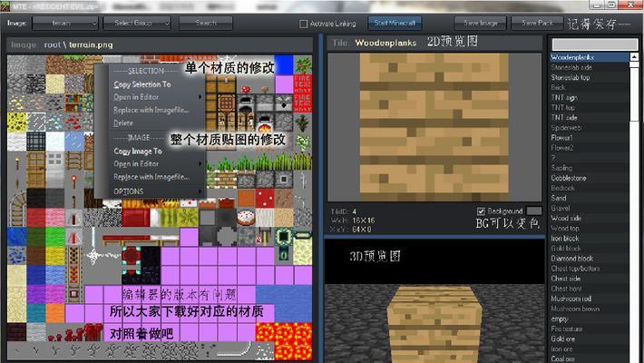Click the end portal frame tile
This screenshot has width=644, height=363.
click(284, 236)
